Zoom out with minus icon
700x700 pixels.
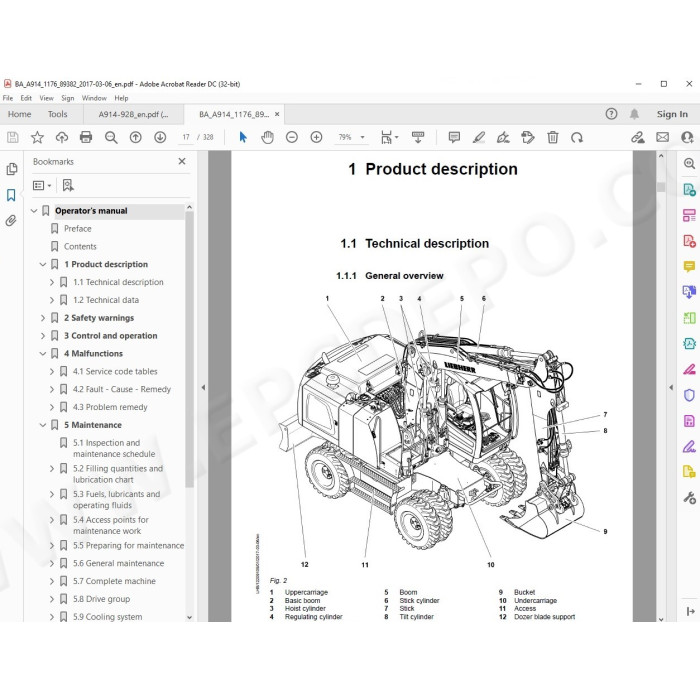coord(292,137)
